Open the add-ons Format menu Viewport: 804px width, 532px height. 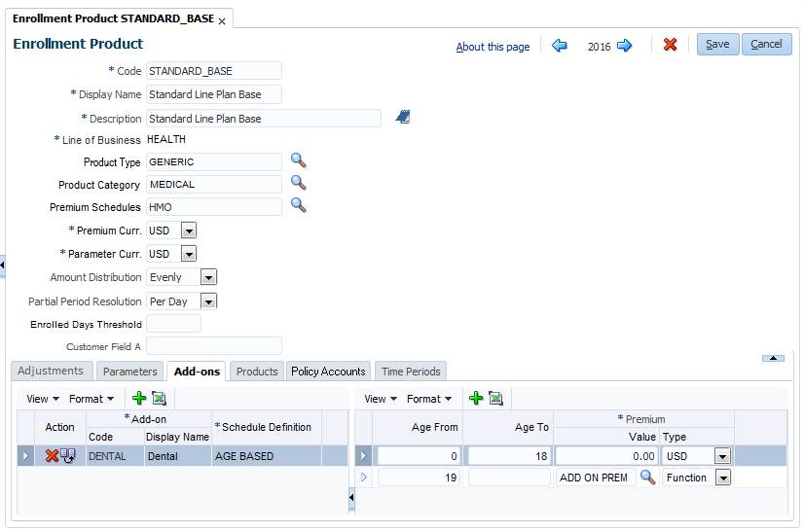pos(91,399)
